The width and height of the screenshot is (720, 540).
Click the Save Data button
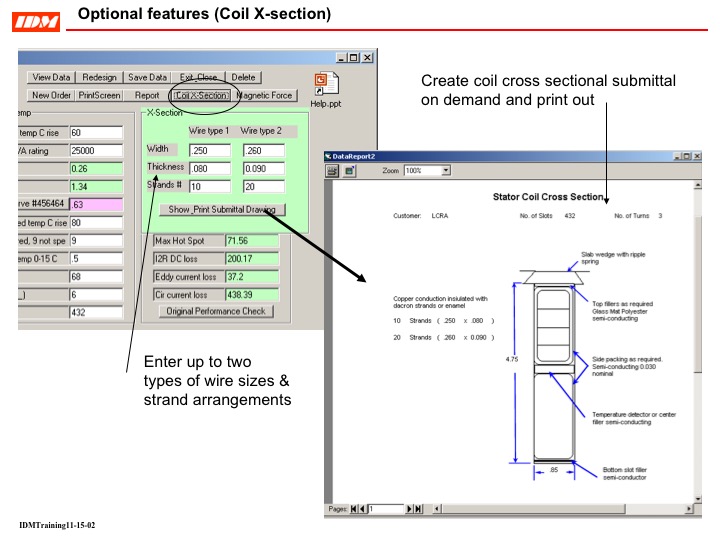147,77
